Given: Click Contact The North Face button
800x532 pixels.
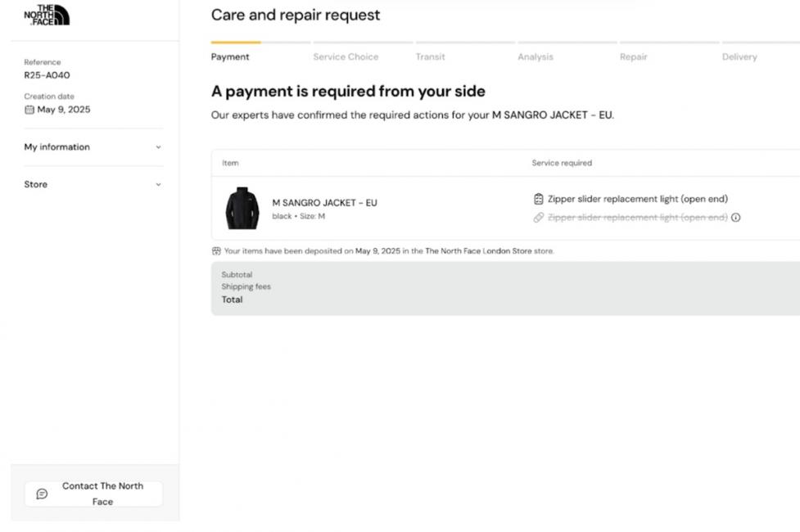Looking at the screenshot, I should [x=94, y=494].
